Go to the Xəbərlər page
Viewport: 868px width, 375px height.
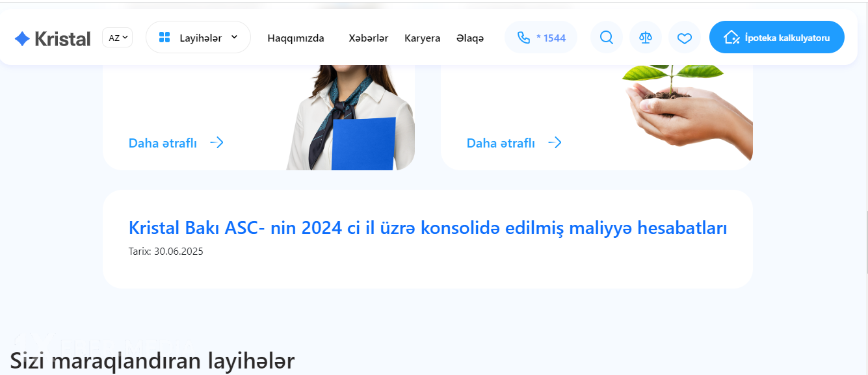tap(369, 38)
